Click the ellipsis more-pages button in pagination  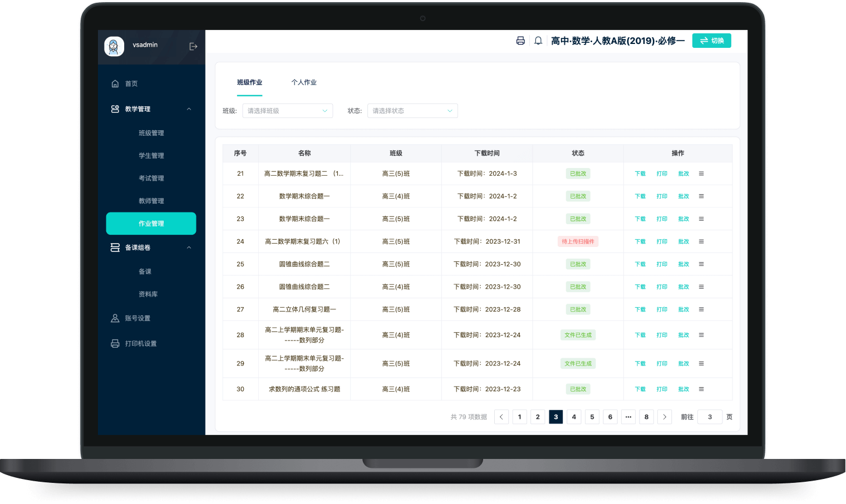[x=628, y=417]
